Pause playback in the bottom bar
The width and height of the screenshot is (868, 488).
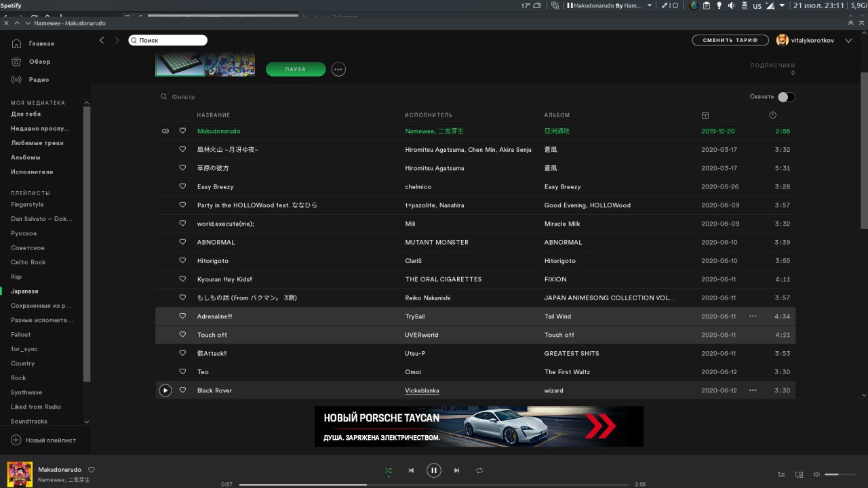pyautogui.click(x=434, y=470)
